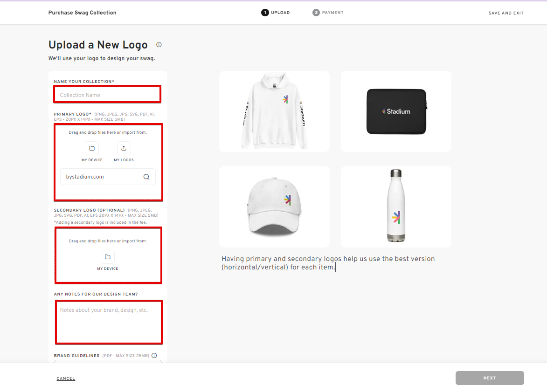This screenshot has height=392, width=547.
Task: Open the tooltip beside "Upload a New Logo"
Action: (x=159, y=45)
